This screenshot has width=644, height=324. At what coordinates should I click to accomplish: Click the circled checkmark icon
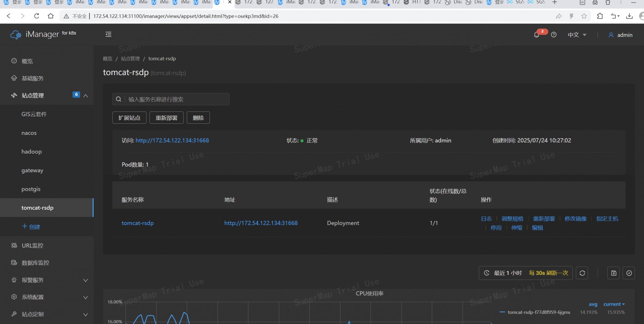click(x=629, y=273)
